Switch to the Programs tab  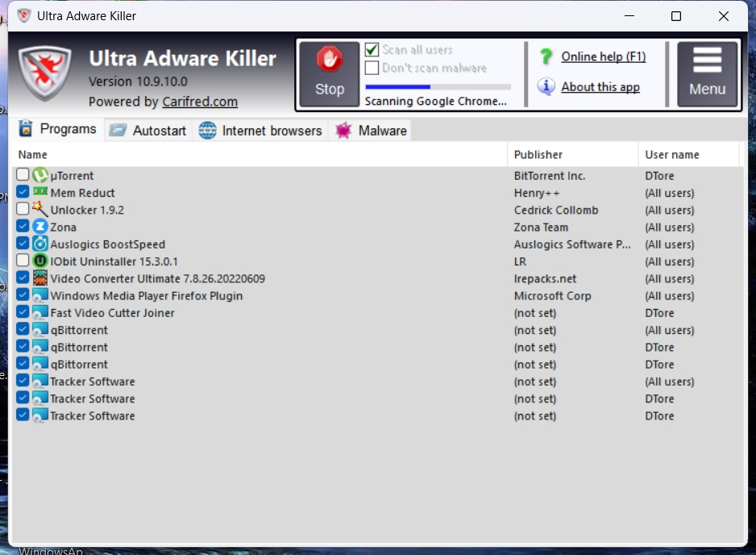click(58, 129)
